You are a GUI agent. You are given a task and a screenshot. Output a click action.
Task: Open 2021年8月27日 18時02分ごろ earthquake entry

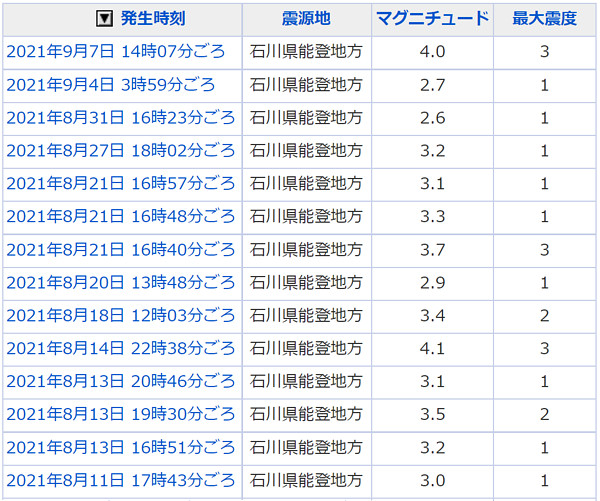click(121, 151)
